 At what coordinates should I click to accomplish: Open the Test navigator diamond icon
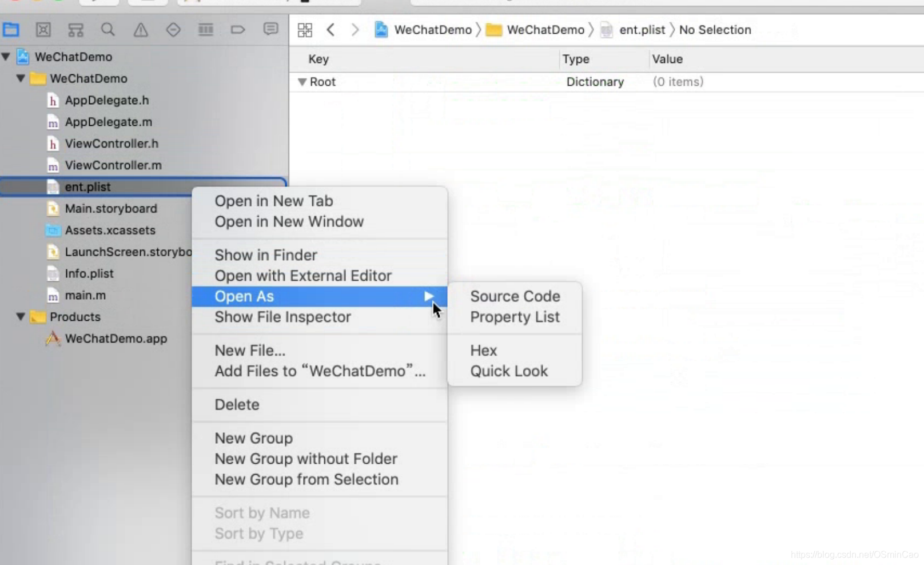pyautogui.click(x=173, y=29)
